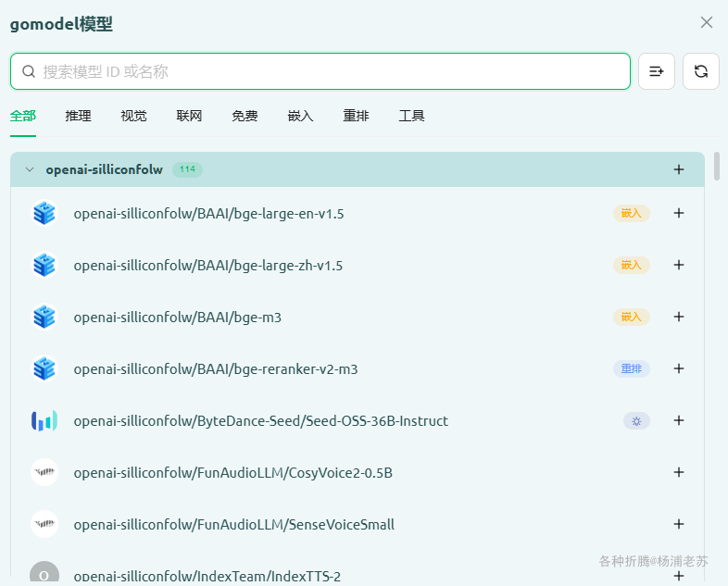Add bge-large-en-v1.5 model with plus

(679, 213)
